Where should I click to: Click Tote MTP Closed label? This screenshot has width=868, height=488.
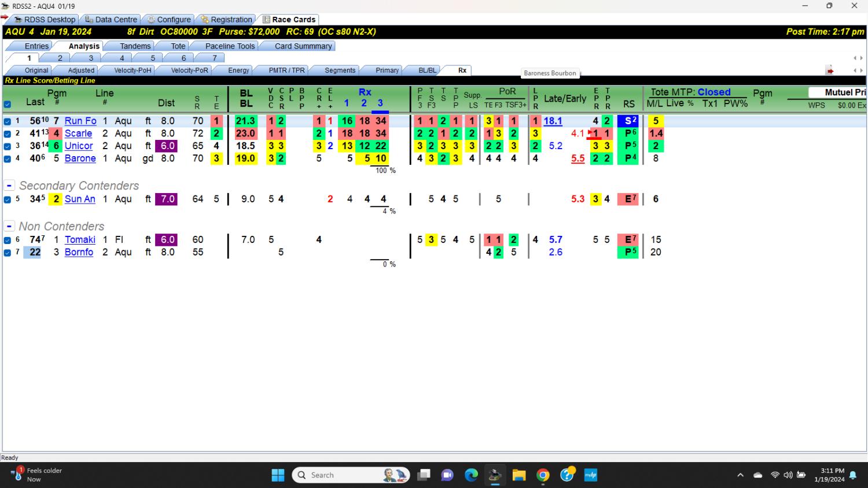pyautogui.click(x=690, y=92)
